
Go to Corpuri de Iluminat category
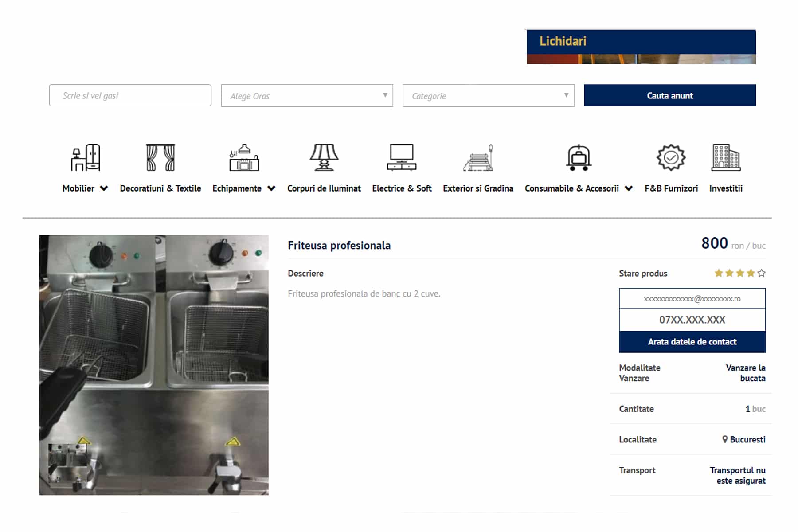(324, 188)
